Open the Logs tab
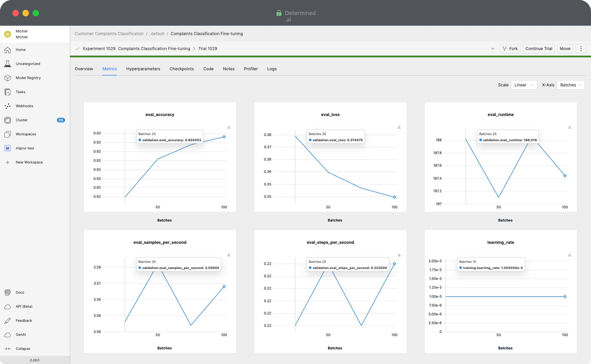 (x=272, y=69)
